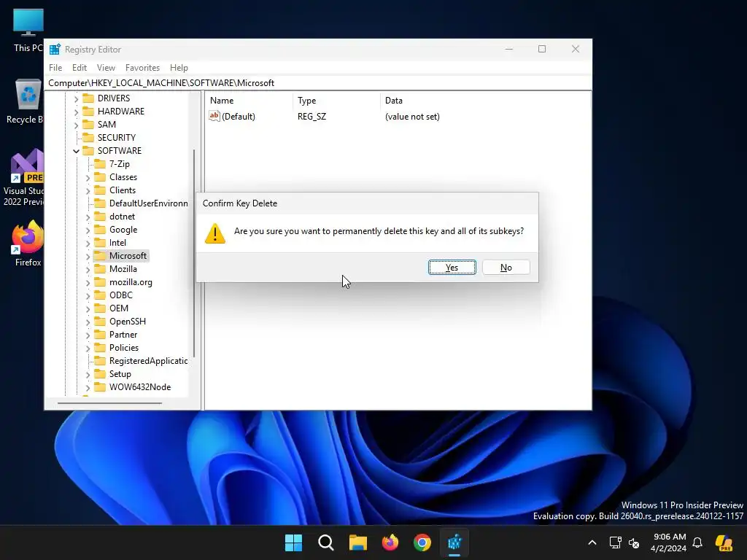Open the Help menu
747x560 pixels.
click(x=179, y=68)
